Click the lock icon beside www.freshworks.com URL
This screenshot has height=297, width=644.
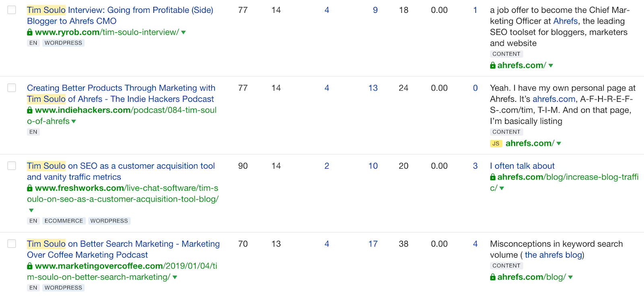point(30,188)
